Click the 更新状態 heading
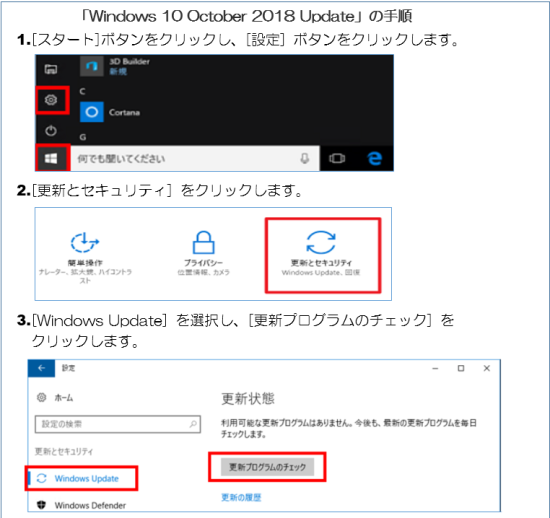The width and height of the screenshot is (550, 518). (x=248, y=399)
